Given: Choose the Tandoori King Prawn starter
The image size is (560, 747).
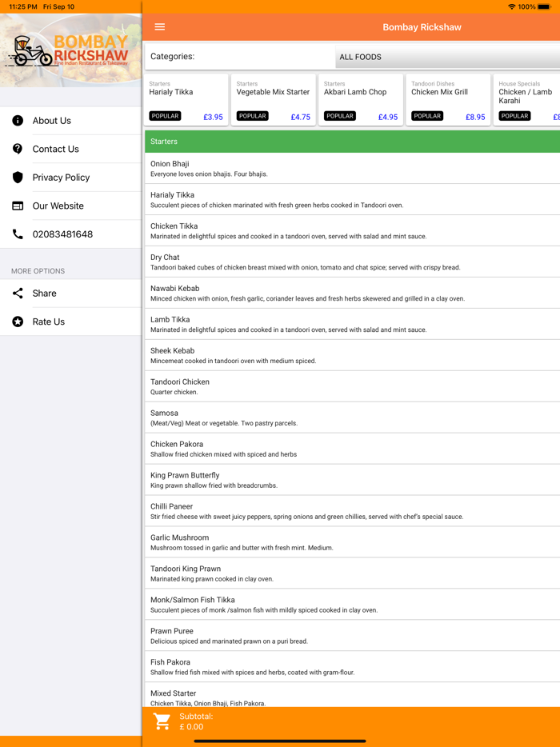Looking at the screenshot, I should click(352, 573).
